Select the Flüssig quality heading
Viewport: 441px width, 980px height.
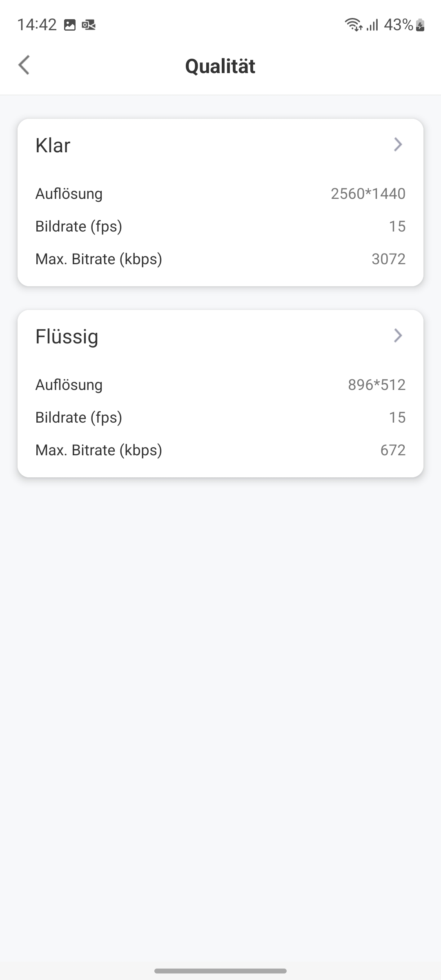pos(67,336)
